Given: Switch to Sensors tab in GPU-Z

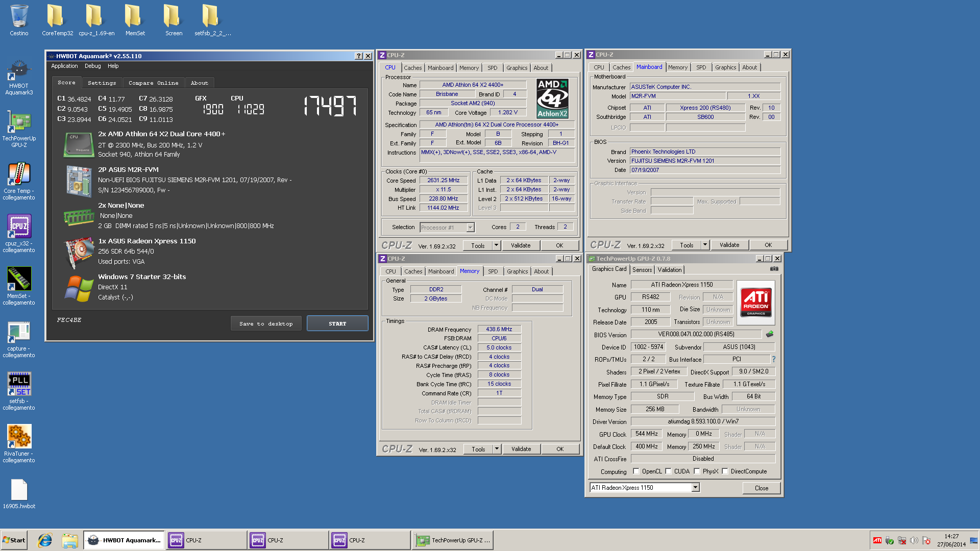Looking at the screenshot, I should pyautogui.click(x=642, y=270).
